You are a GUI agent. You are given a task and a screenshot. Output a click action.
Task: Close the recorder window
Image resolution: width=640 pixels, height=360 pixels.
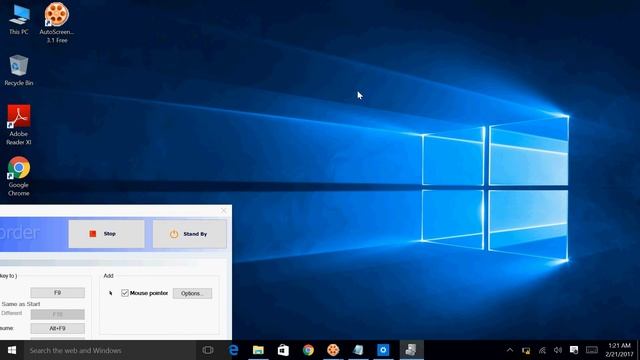pos(223,210)
